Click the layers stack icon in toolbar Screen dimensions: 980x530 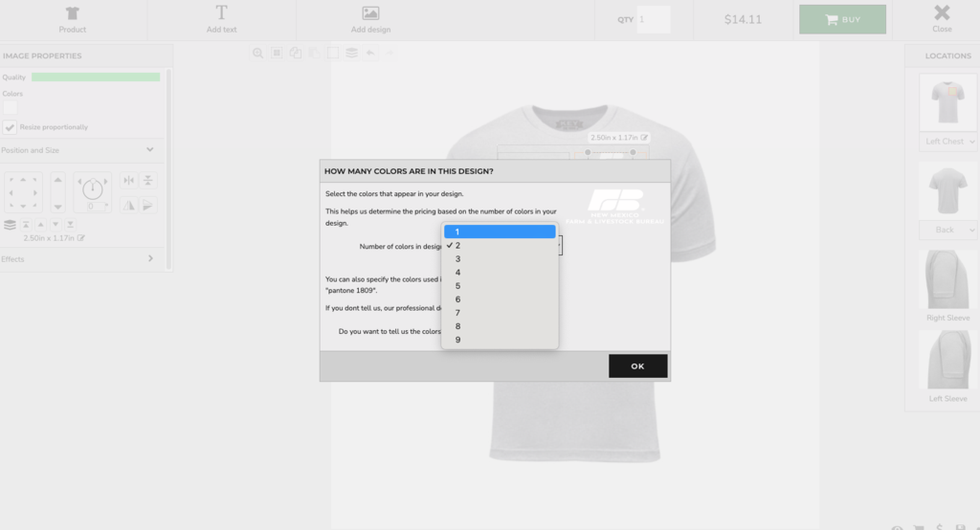coord(351,54)
